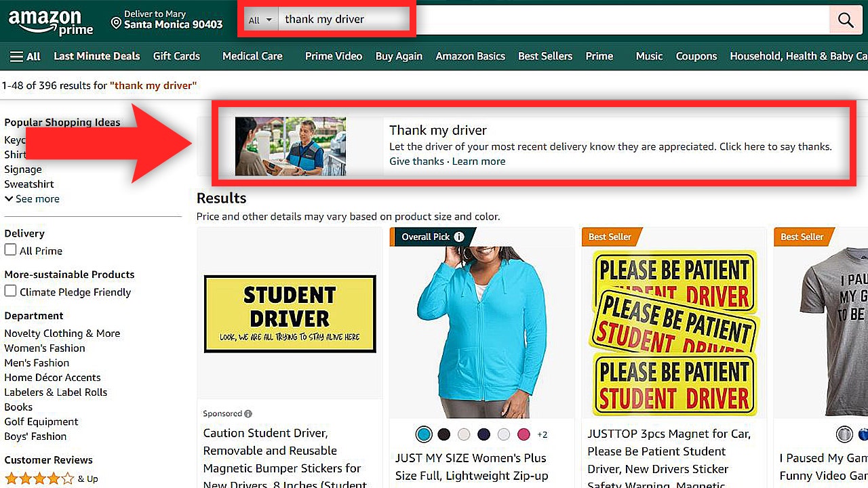Click the Sponsored info icon

point(248,413)
